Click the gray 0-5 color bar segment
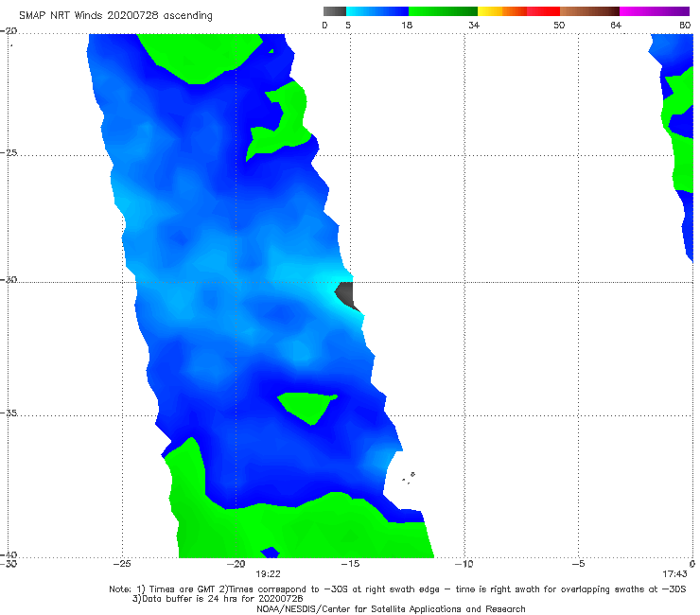Viewport: 700px width, 615px height. pyautogui.click(x=335, y=11)
